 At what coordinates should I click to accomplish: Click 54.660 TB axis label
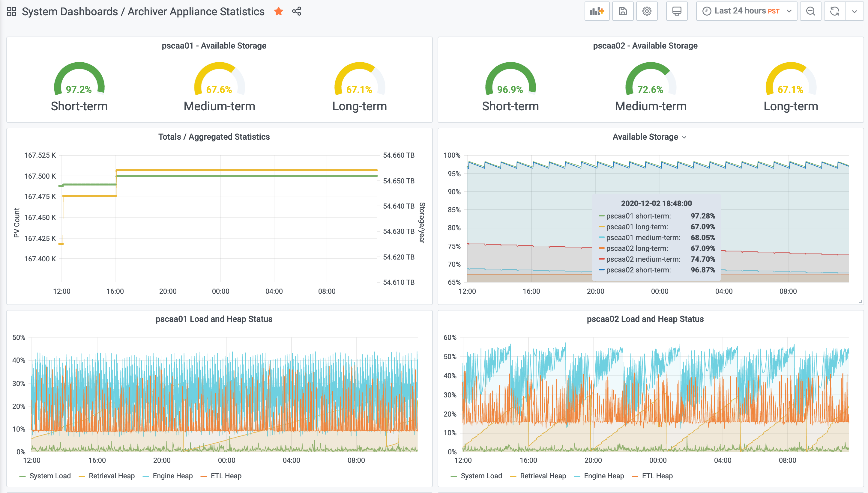(398, 155)
